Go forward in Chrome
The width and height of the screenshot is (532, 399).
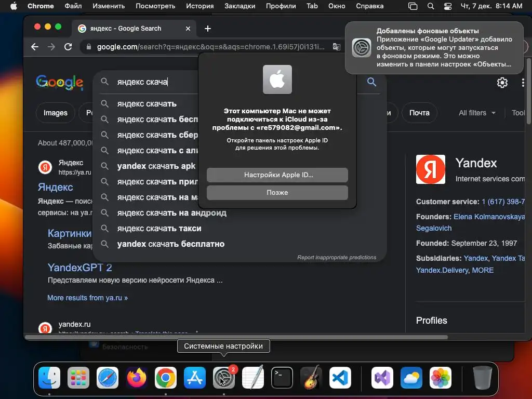(x=51, y=47)
